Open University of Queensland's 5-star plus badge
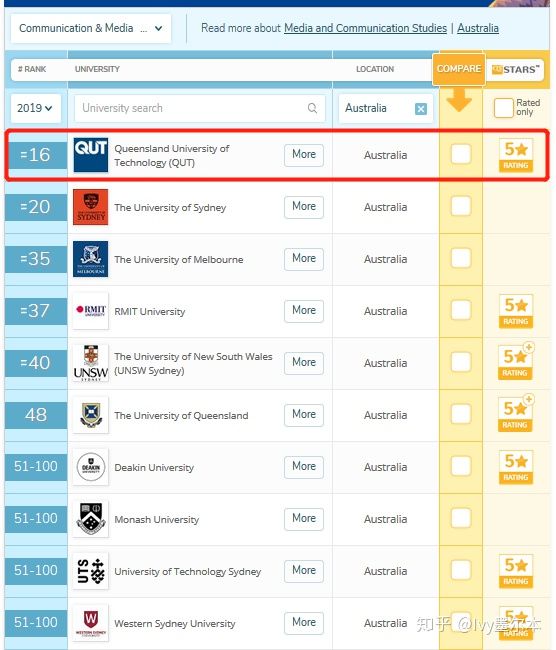This screenshot has width=556, height=650. (516, 414)
